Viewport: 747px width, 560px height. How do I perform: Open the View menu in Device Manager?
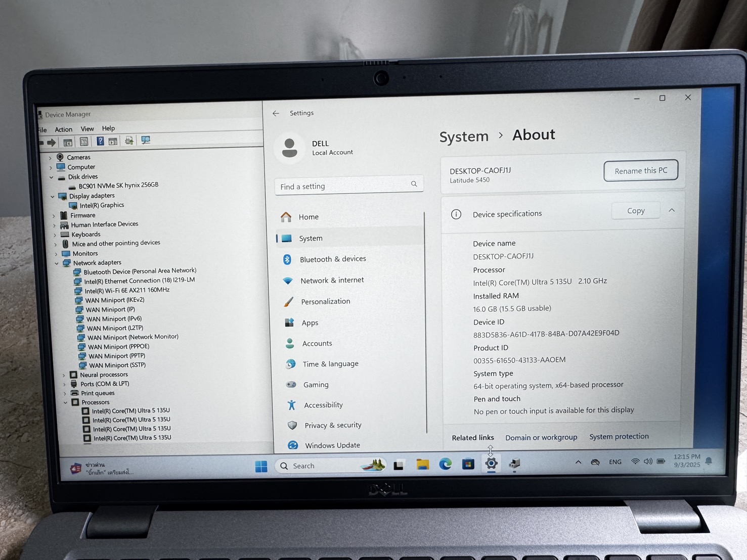(x=87, y=129)
